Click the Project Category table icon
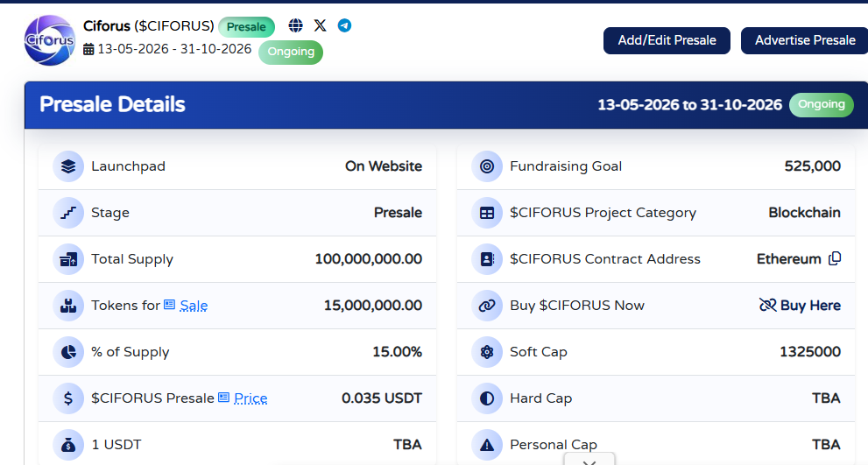 [x=487, y=213]
